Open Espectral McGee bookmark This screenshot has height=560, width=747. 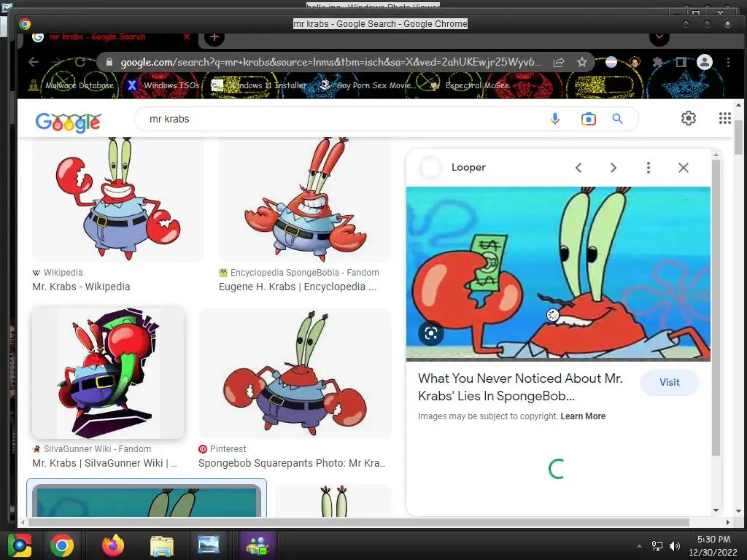[x=470, y=85]
